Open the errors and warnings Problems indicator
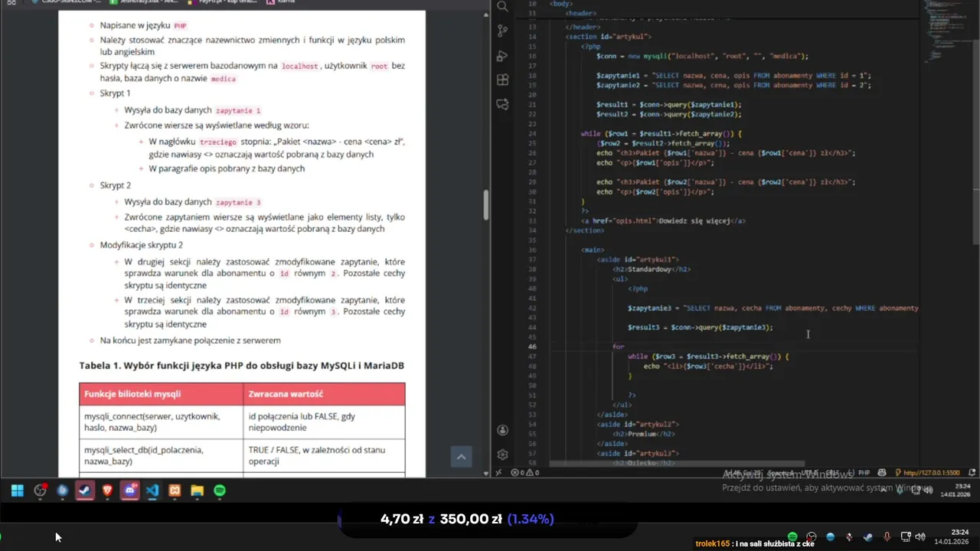980x551 pixels. [525, 472]
